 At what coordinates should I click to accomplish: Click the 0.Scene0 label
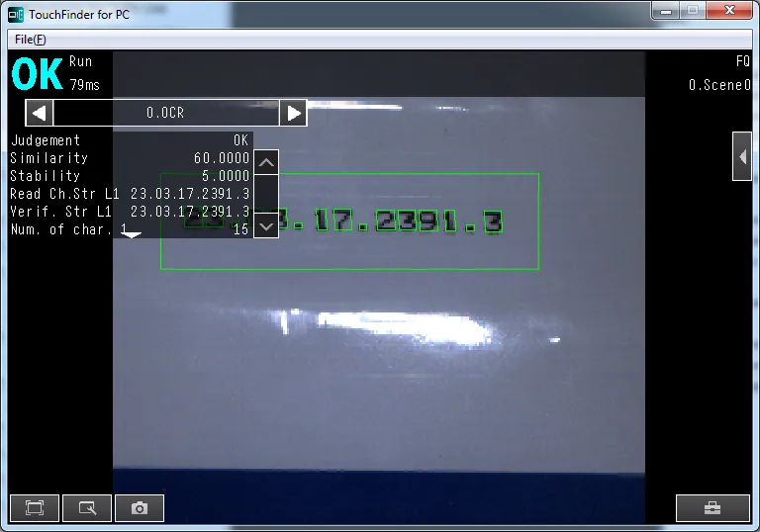pos(719,85)
